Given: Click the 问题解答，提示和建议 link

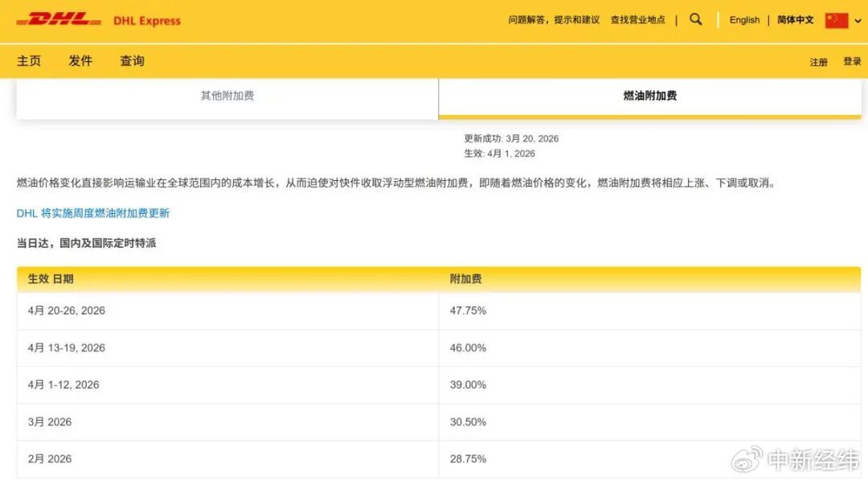Looking at the screenshot, I should (554, 20).
